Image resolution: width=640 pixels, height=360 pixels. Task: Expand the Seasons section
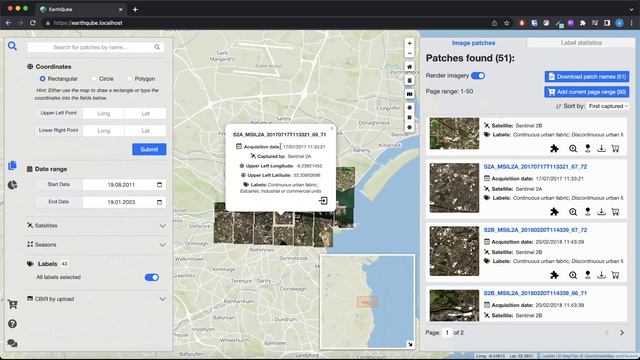tap(96, 244)
